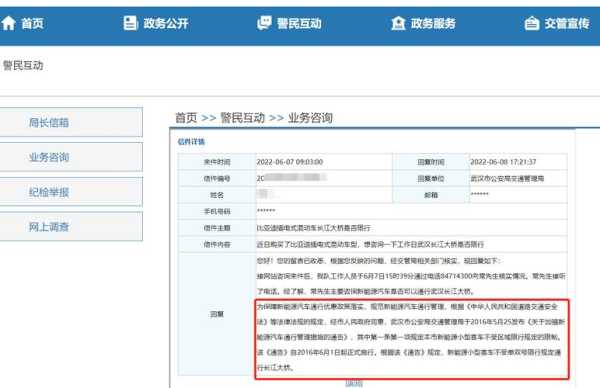Open the 警民互动 navigation menu item
The height and width of the screenshot is (388, 600).
pyautogui.click(x=299, y=24)
